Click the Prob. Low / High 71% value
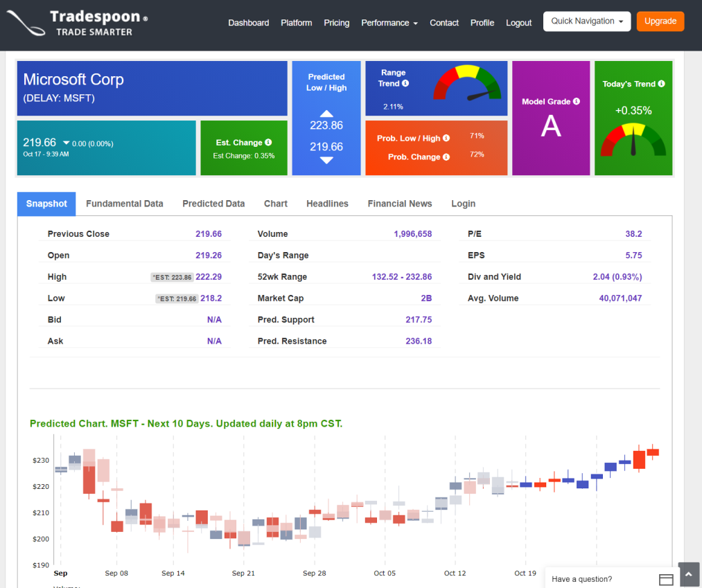Screen dimensions: 702x588 (477, 136)
